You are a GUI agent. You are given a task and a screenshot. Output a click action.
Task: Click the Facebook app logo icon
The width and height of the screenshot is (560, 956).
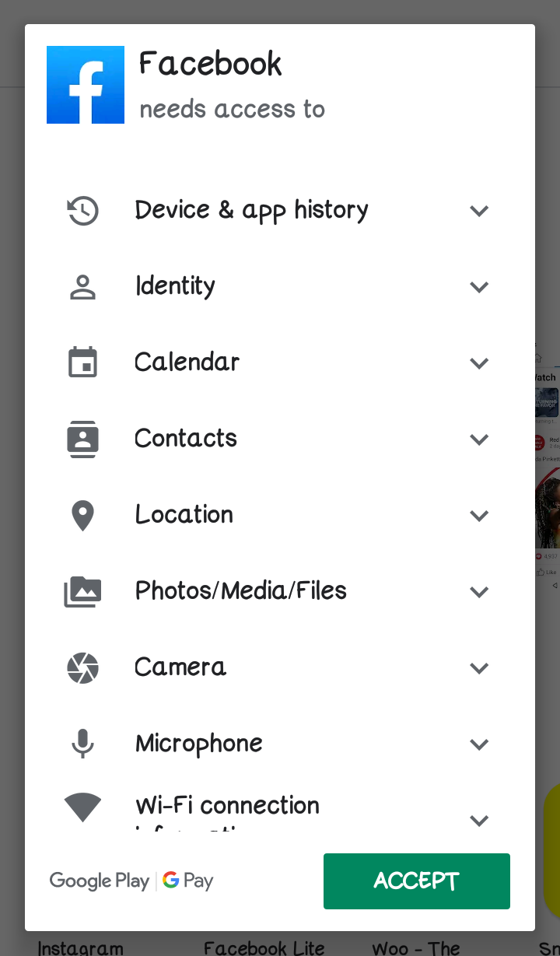86,85
